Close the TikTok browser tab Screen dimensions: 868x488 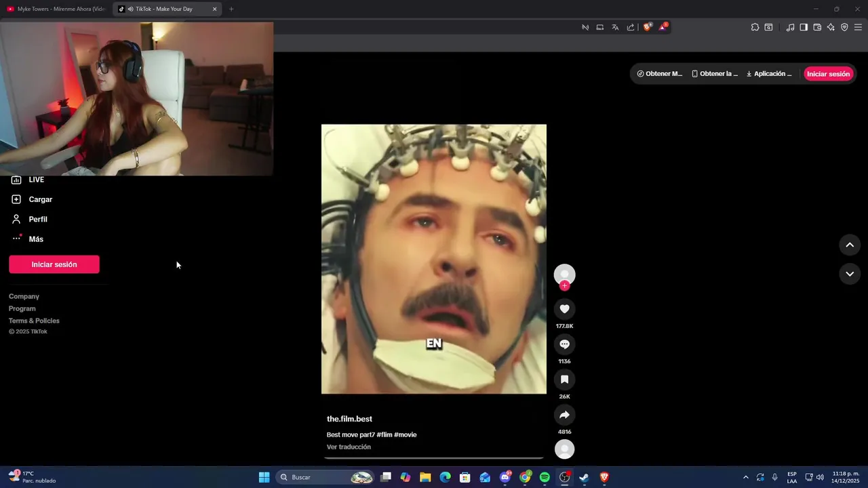pyautogui.click(x=215, y=9)
